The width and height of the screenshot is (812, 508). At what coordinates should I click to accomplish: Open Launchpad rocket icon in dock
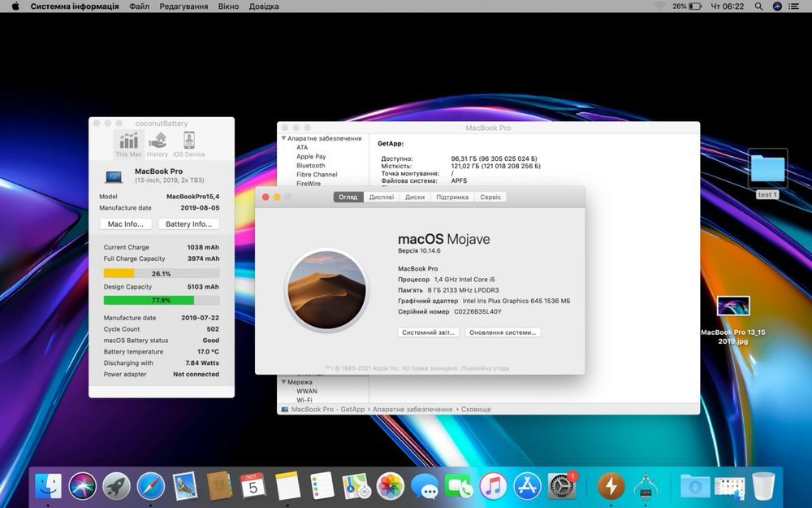click(x=116, y=487)
